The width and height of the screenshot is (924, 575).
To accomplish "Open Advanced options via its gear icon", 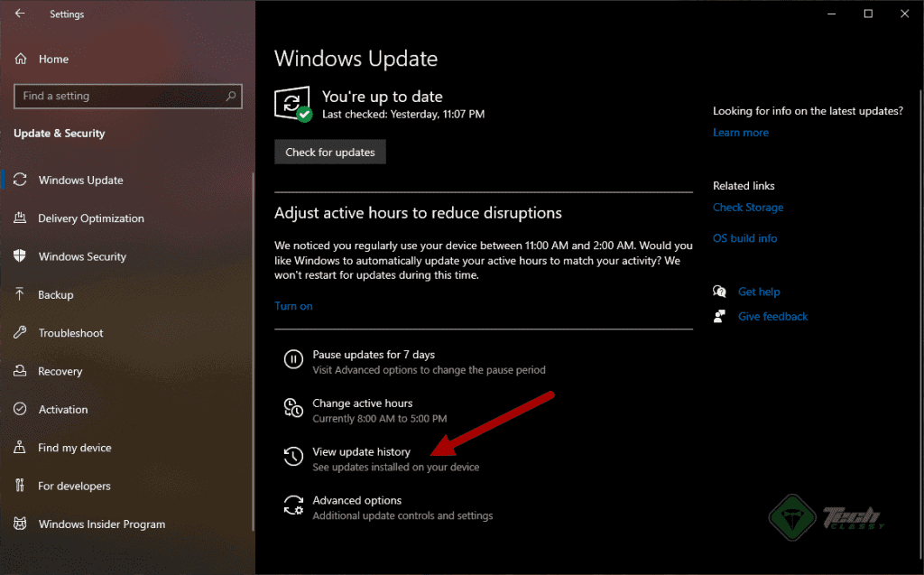I will pyautogui.click(x=293, y=505).
